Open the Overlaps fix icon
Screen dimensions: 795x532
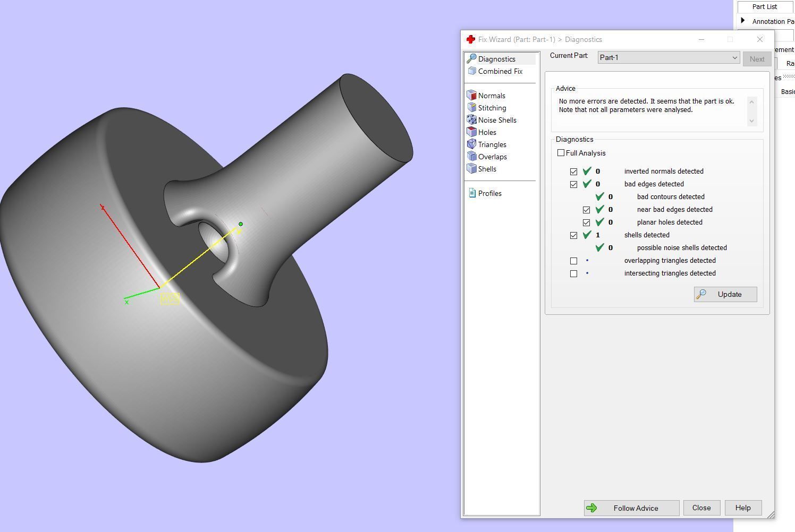click(471, 157)
